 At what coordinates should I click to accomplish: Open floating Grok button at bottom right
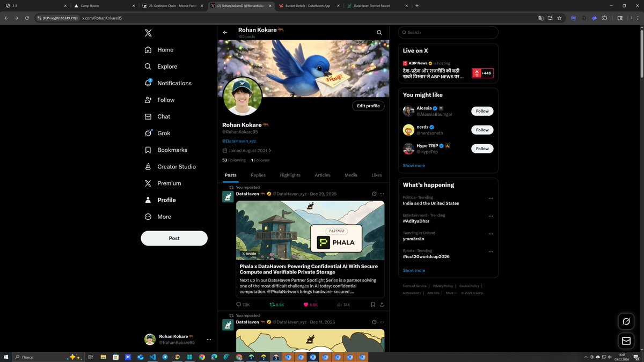pyautogui.click(x=626, y=322)
